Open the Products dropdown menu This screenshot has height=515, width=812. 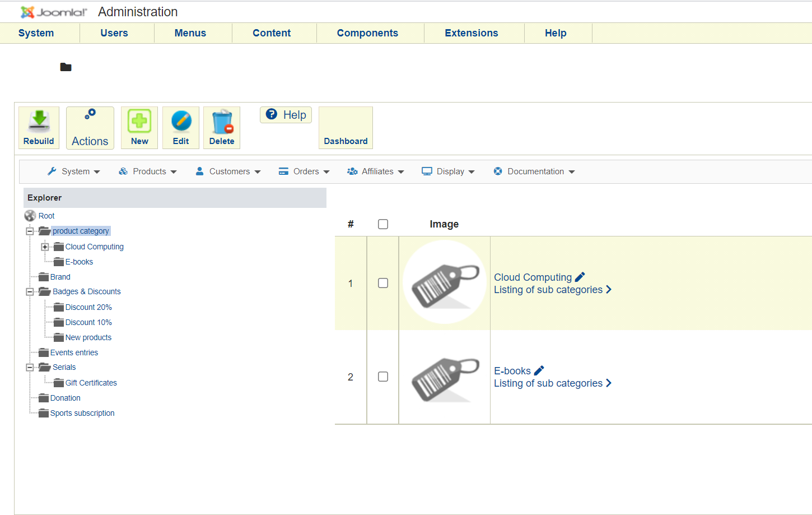pos(148,171)
